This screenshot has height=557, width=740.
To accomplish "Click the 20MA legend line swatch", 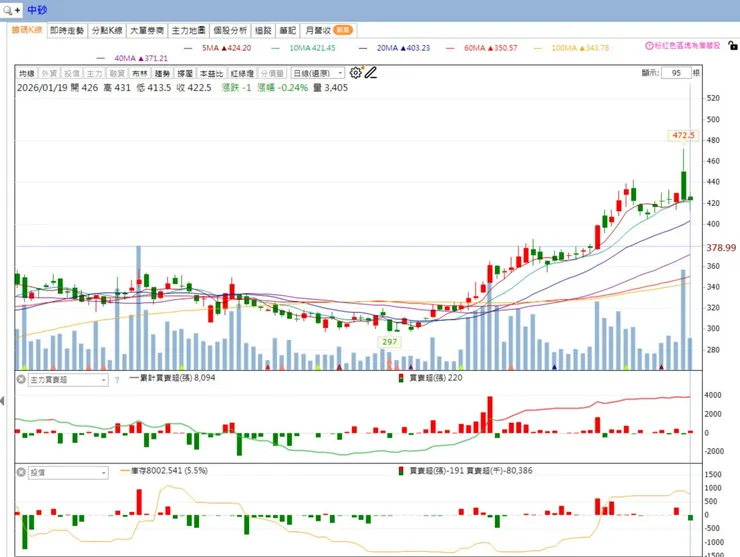I will 363,48.
